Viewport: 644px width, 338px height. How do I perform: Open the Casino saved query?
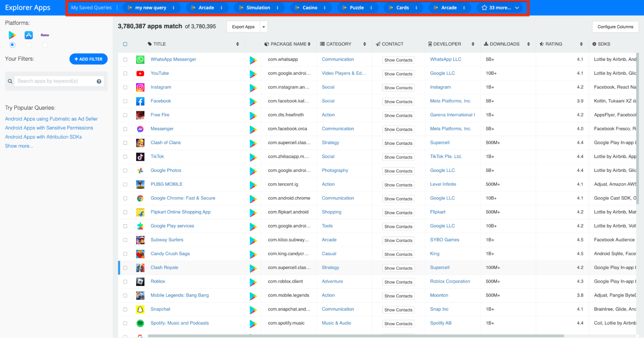[x=310, y=8]
